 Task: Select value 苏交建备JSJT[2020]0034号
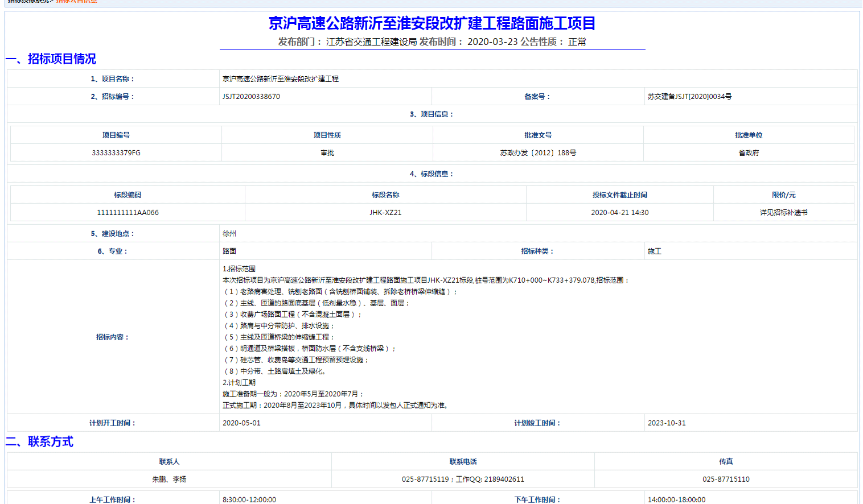tap(689, 97)
